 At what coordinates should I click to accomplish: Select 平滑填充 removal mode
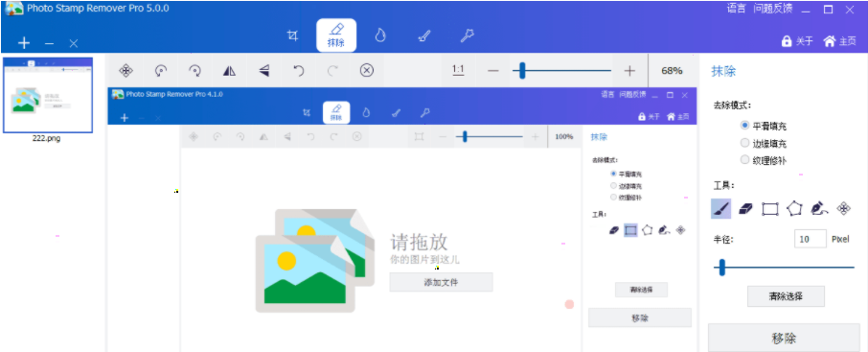(764, 126)
